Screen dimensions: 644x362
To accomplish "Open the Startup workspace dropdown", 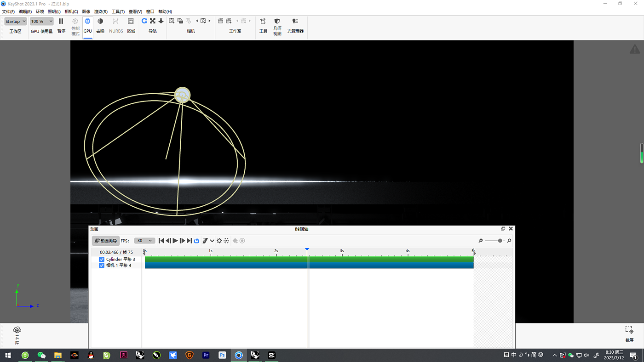I will click(16, 22).
